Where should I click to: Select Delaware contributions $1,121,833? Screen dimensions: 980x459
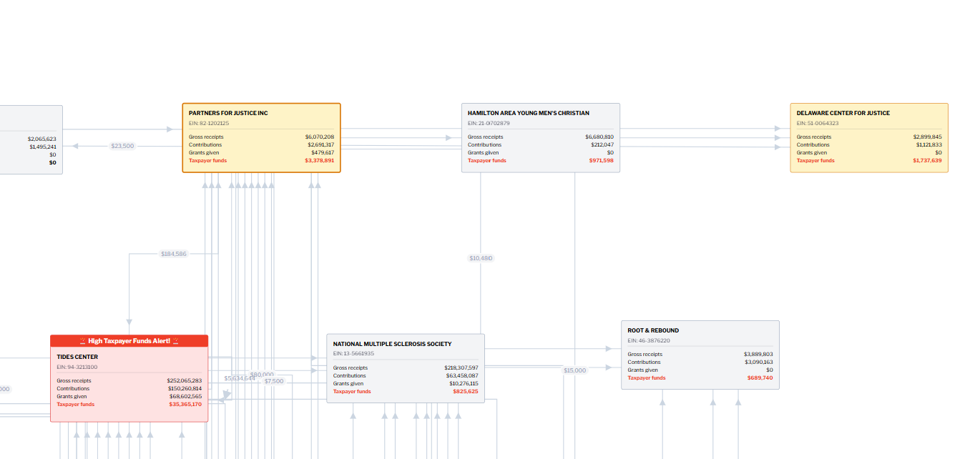click(x=929, y=144)
